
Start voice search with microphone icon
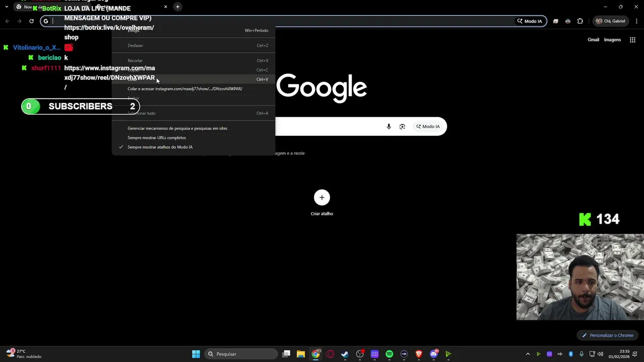pyautogui.click(x=388, y=127)
